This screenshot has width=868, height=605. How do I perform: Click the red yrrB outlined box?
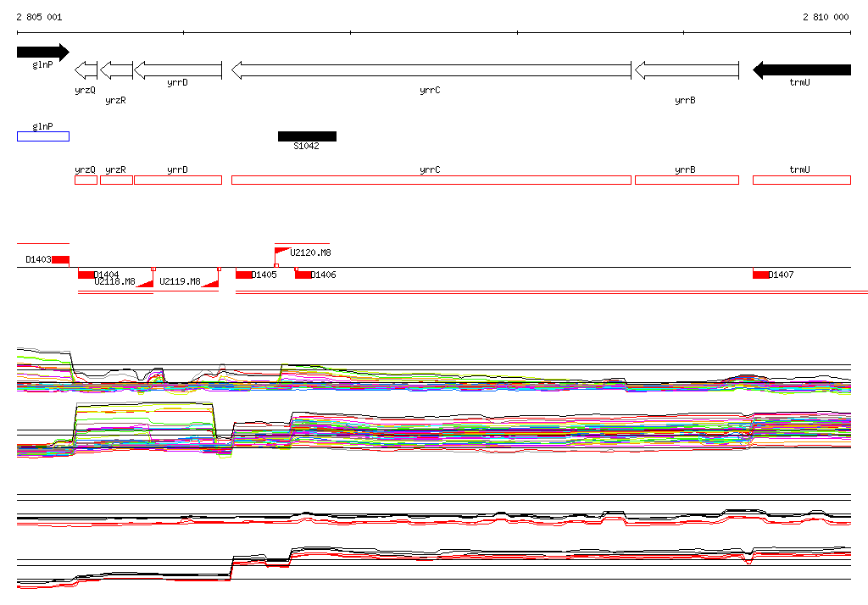point(687,180)
